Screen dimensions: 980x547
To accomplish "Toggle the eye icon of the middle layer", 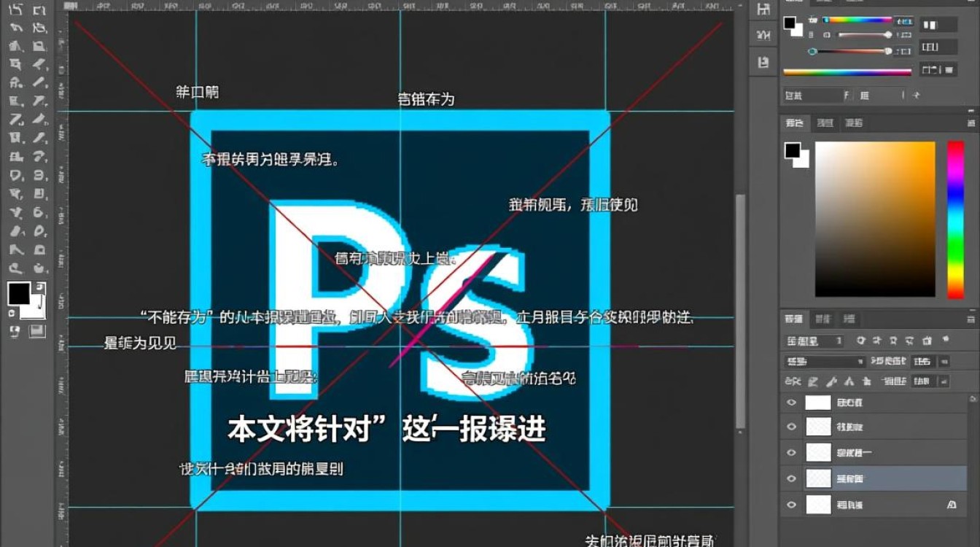I will point(791,453).
